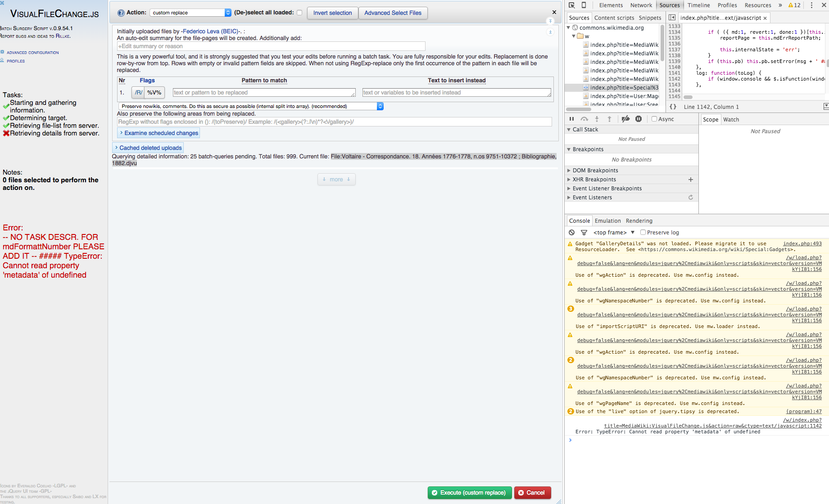Image resolution: width=829 pixels, height=504 pixels.
Task: Switch to the Watch tab
Action: click(x=731, y=119)
